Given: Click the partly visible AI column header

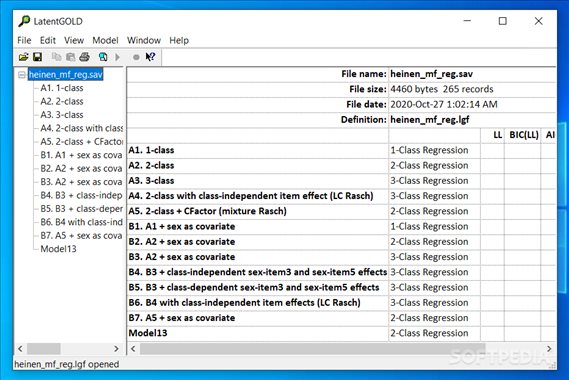Looking at the screenshot, I should click(548, 135).
